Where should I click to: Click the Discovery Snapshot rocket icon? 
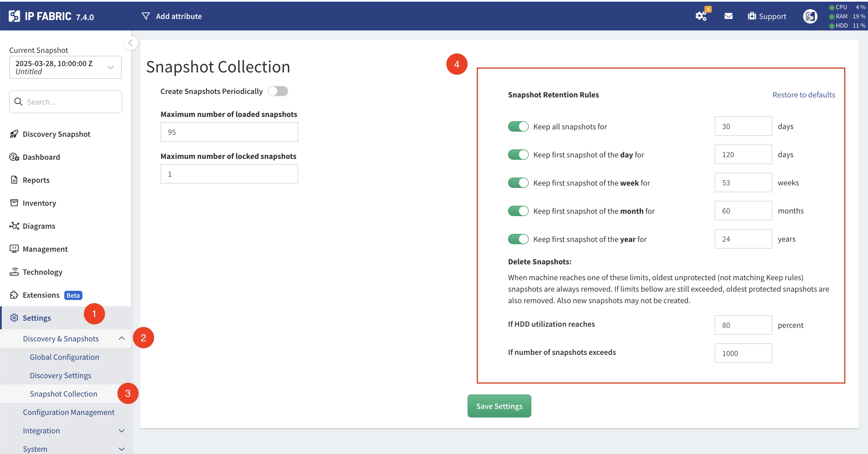click(14, 134)
